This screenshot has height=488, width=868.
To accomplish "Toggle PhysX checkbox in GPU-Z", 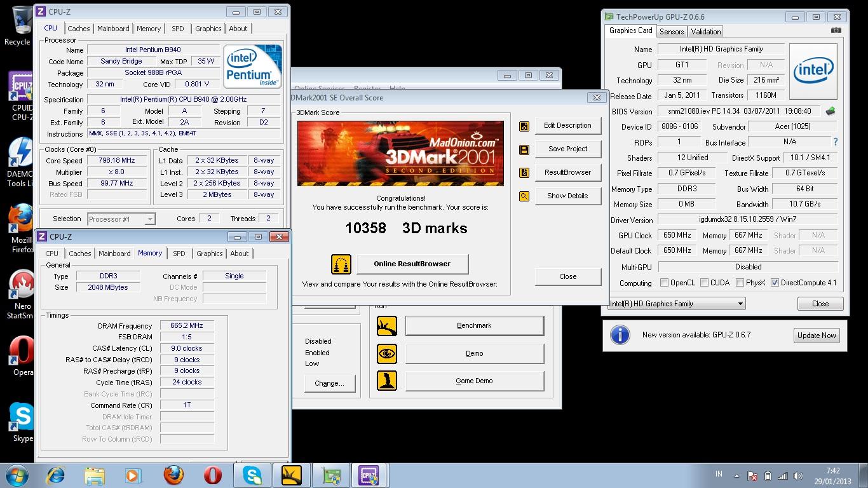I will tap(740, 283).
